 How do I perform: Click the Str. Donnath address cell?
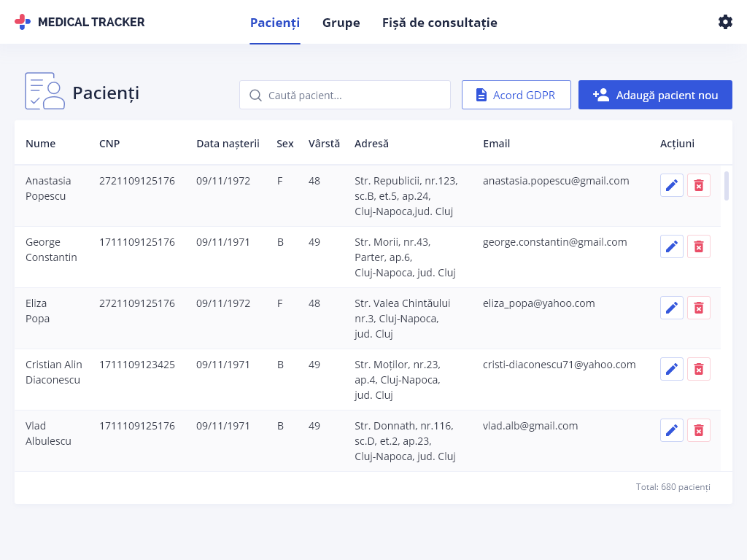(405, 441)
